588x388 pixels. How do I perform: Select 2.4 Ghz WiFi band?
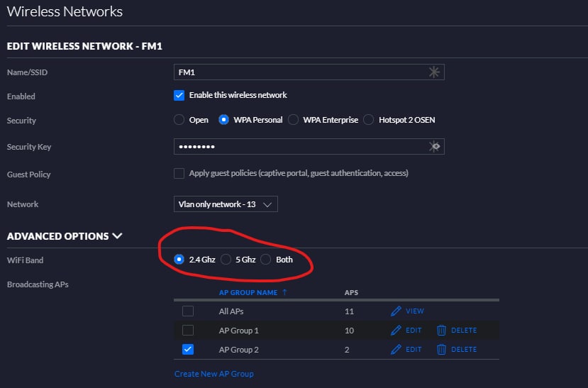click(179, 260)
